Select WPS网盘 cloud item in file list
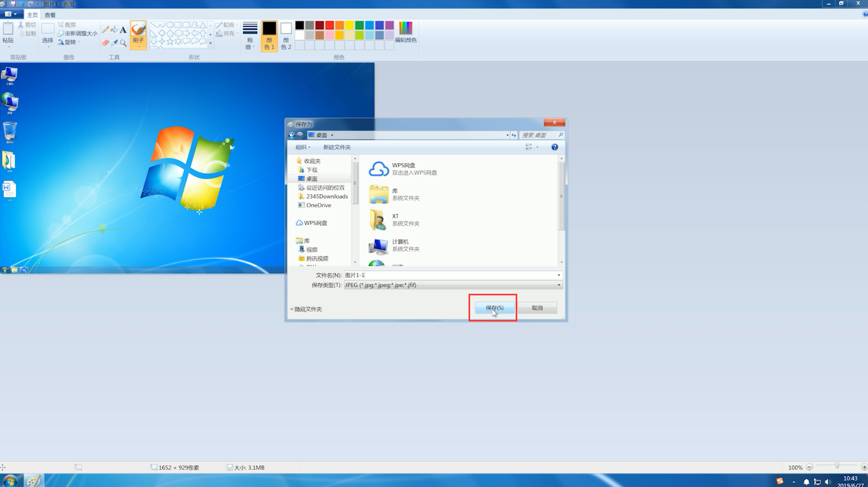Screen dimensions: 868x487 coord(402,169)
